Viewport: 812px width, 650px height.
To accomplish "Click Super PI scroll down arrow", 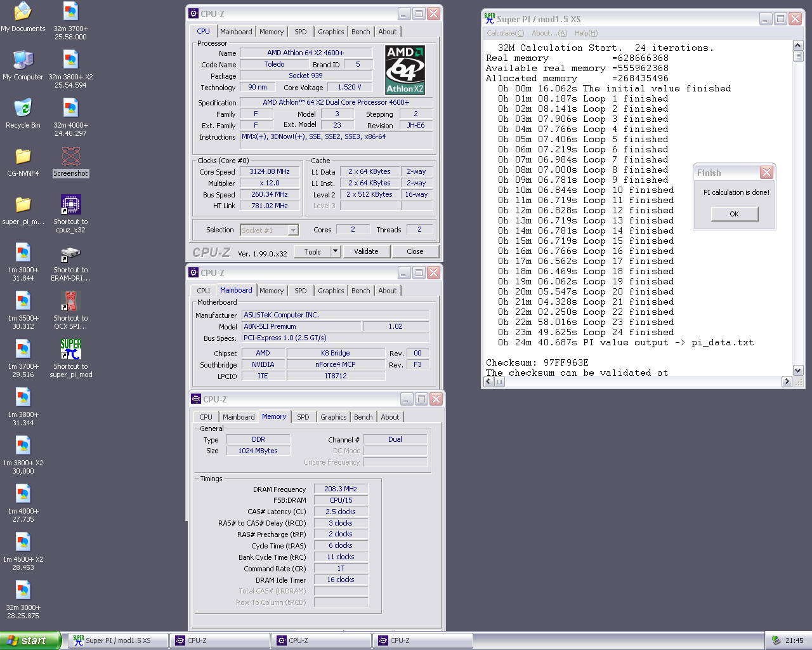I will pos(798,371).
